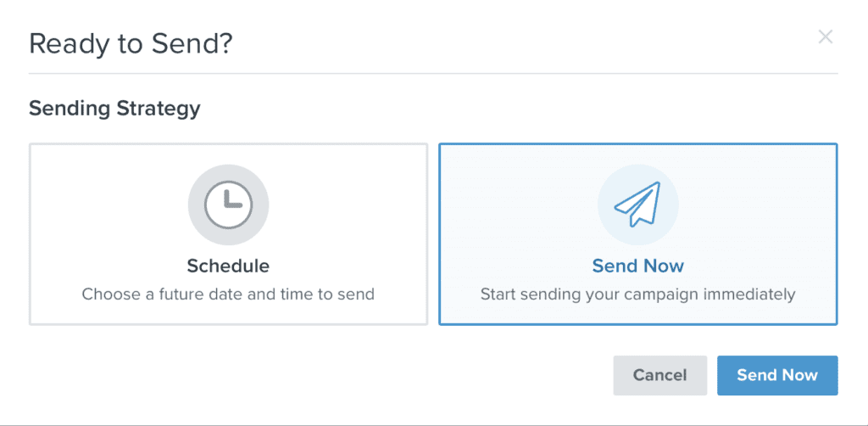Cancel sending the campaign
This screenshot has height=426, width=868.
coord(659,376)
